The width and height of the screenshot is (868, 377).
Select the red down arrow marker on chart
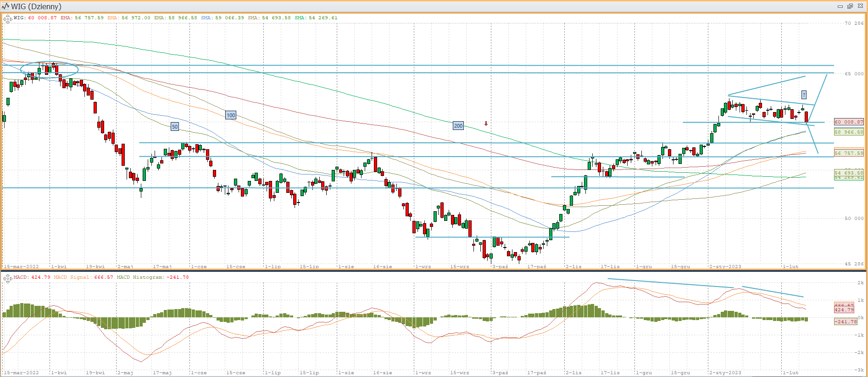coord(486,124)
